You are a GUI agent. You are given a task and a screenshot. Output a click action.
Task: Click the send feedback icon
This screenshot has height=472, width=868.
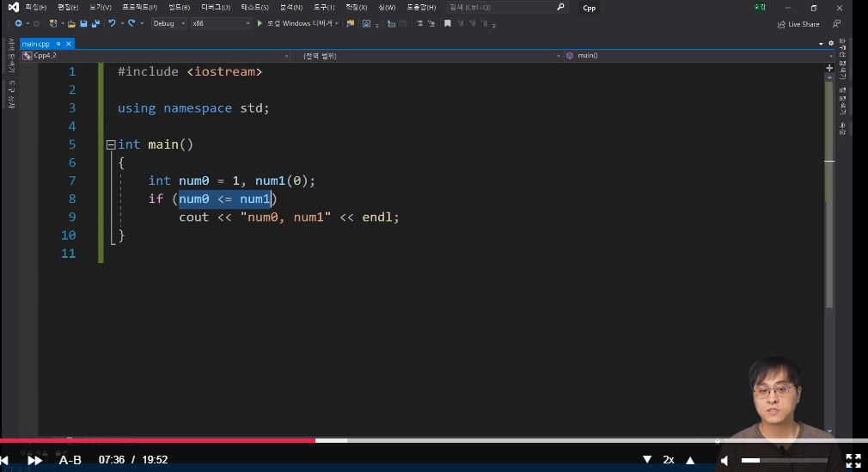point(836,24)
